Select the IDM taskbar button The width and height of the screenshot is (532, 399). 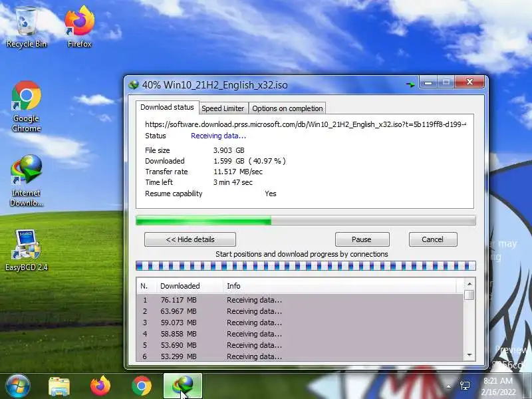[183, 386]
